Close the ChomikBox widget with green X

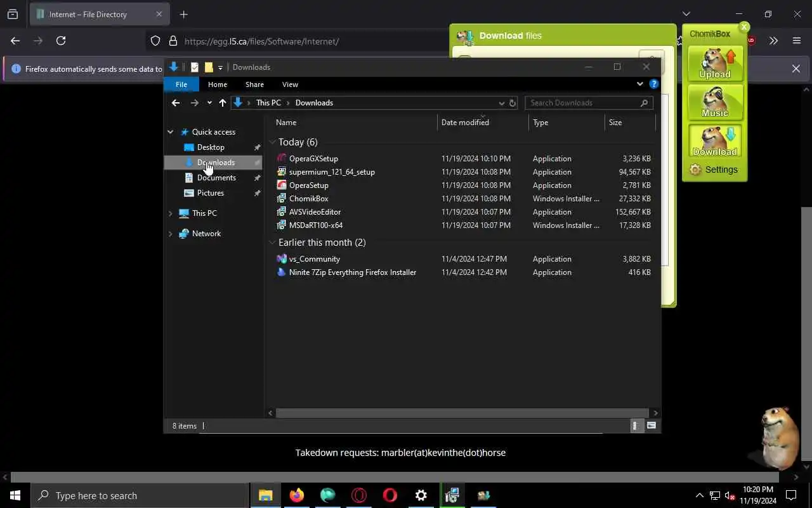(x=744, y=27)
